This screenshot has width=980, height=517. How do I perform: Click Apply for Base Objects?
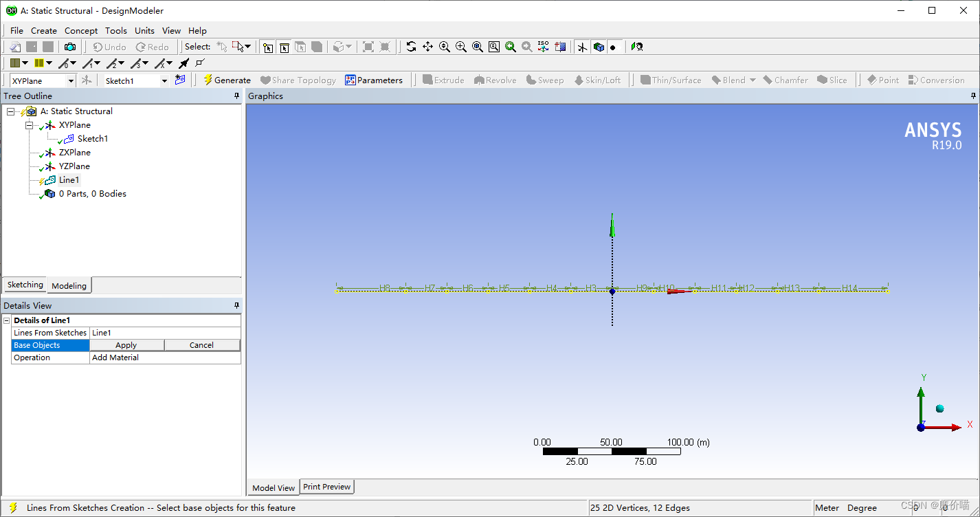pos(126,345)
